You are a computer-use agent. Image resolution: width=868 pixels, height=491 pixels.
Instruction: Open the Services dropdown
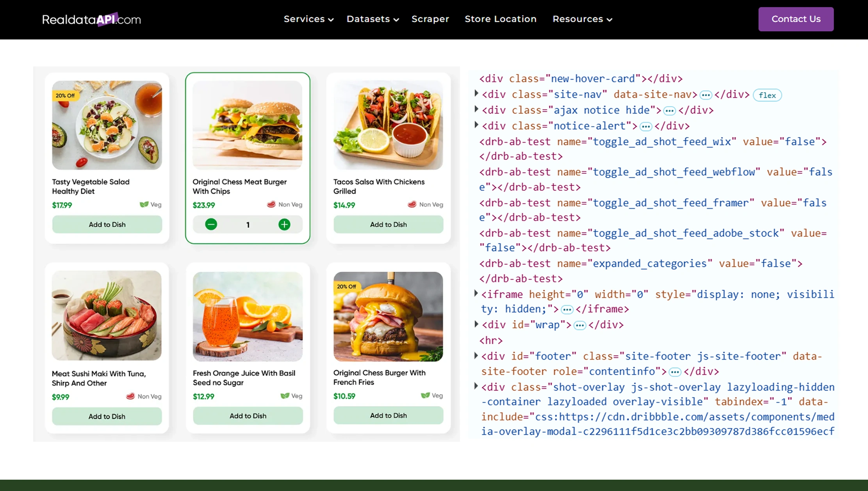(308, 19)
